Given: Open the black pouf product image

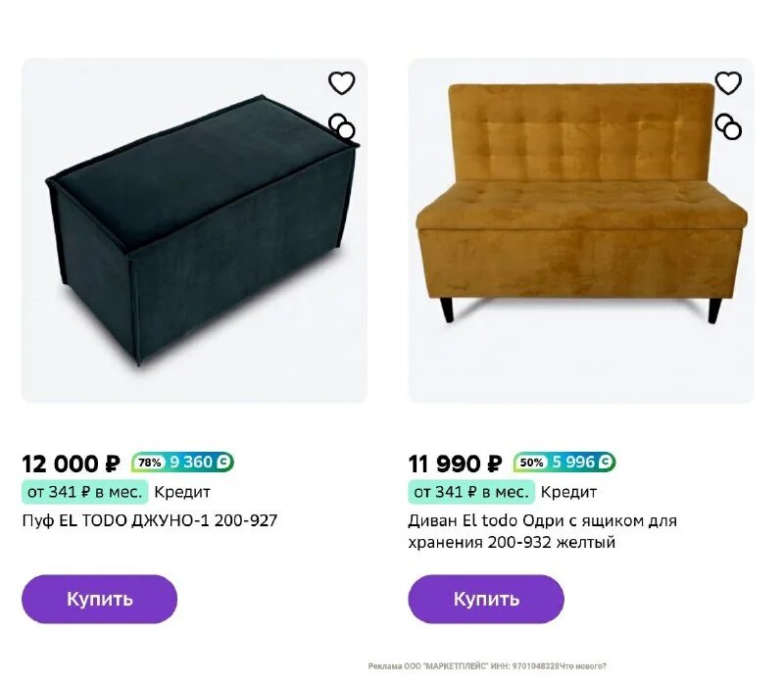Looking at the screenshot, I should click(194, 230).
